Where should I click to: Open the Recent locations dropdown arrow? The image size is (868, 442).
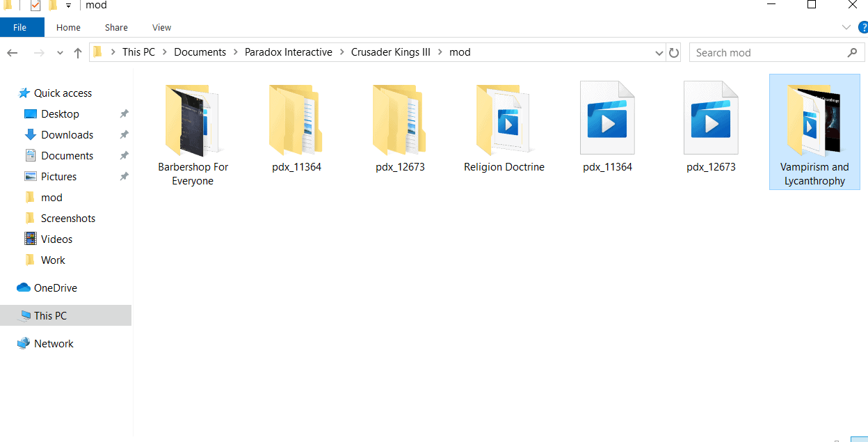click(x=60, y=53)
